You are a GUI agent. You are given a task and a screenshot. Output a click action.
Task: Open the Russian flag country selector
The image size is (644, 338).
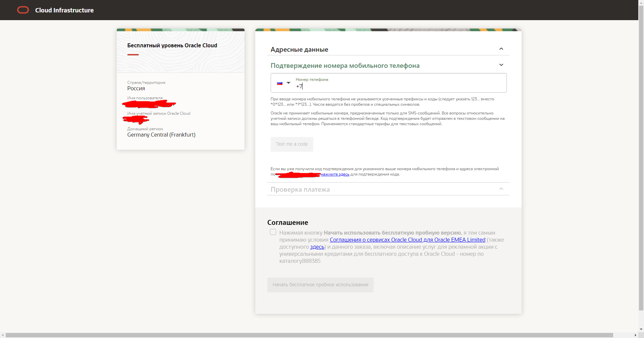(283, 83)
